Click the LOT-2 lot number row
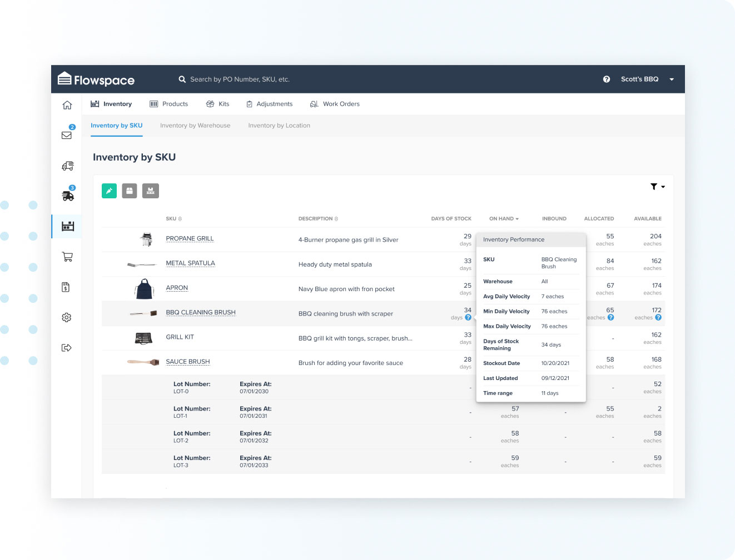This screenshot has width=735, height=560. (383, 437)
